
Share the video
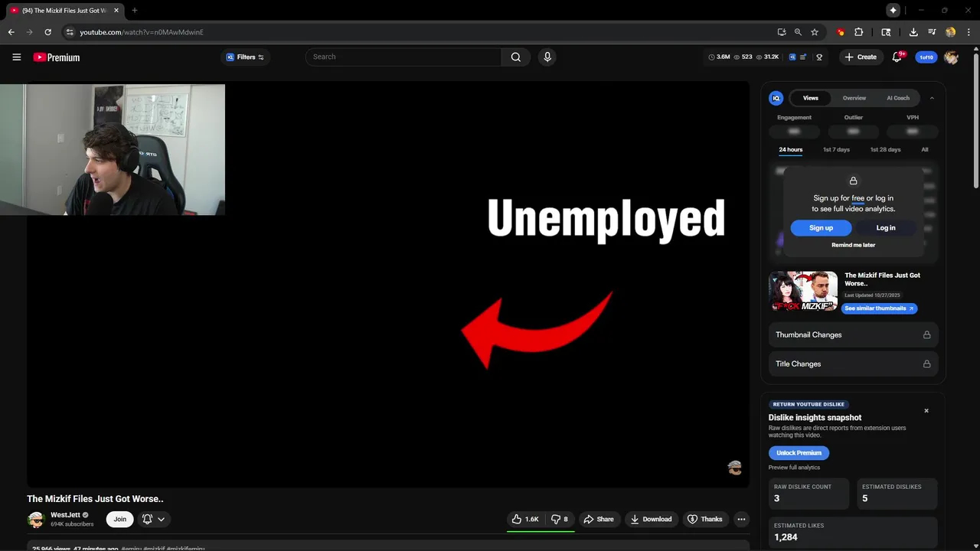(x=599, y=519)
